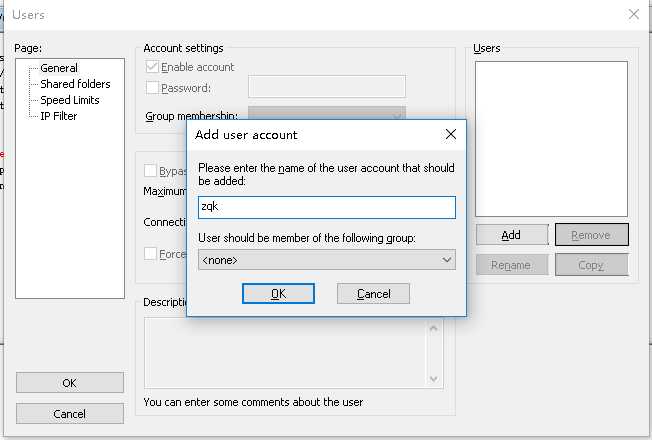Screen dimensions: 652x440
Task: Click Cancel at the bottom of the Users window
Action: (x=70, y=414)
